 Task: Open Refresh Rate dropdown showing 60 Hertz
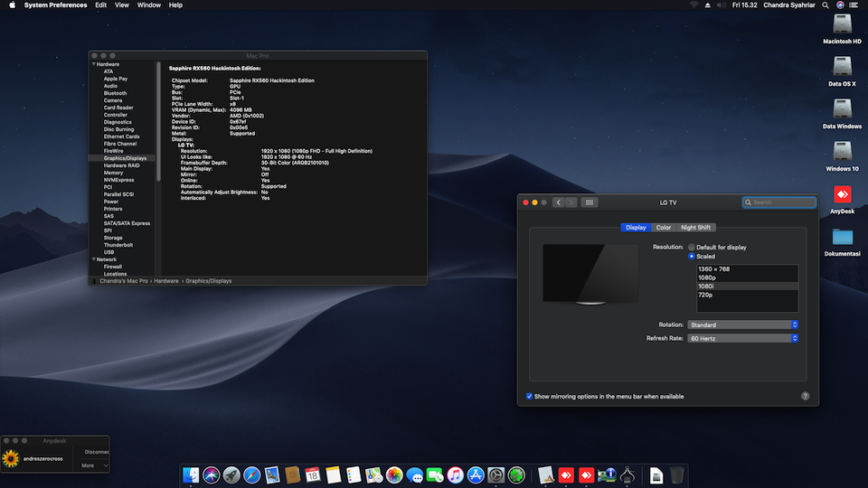(743, 338)
